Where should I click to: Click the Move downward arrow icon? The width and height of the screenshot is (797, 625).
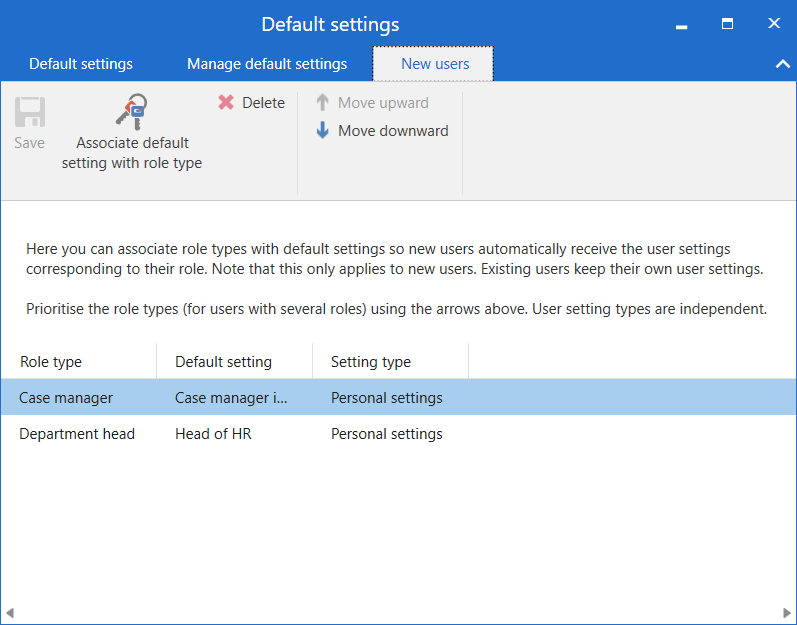tap(322, 130)
